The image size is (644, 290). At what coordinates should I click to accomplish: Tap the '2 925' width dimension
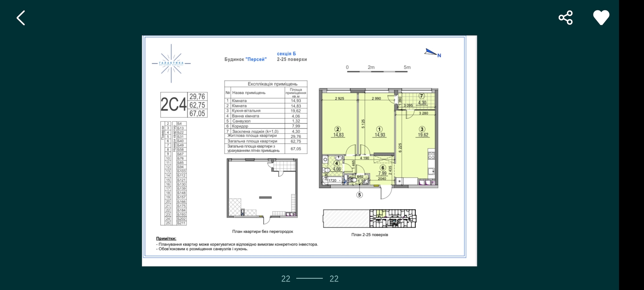pyautogui.click(x=339, y=98)
